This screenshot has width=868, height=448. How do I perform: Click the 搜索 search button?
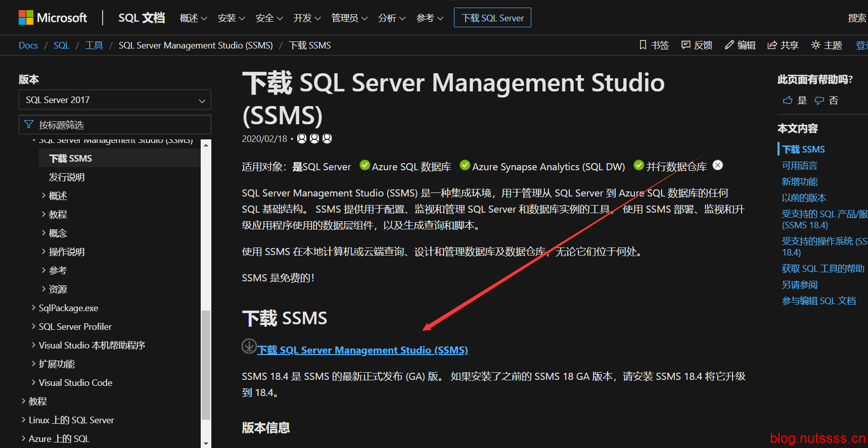(x=857, y=18)
